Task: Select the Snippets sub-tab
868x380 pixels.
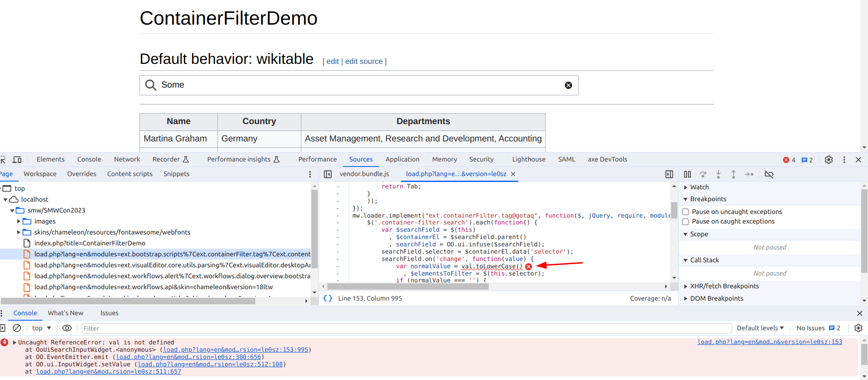Action: [176, 174]
